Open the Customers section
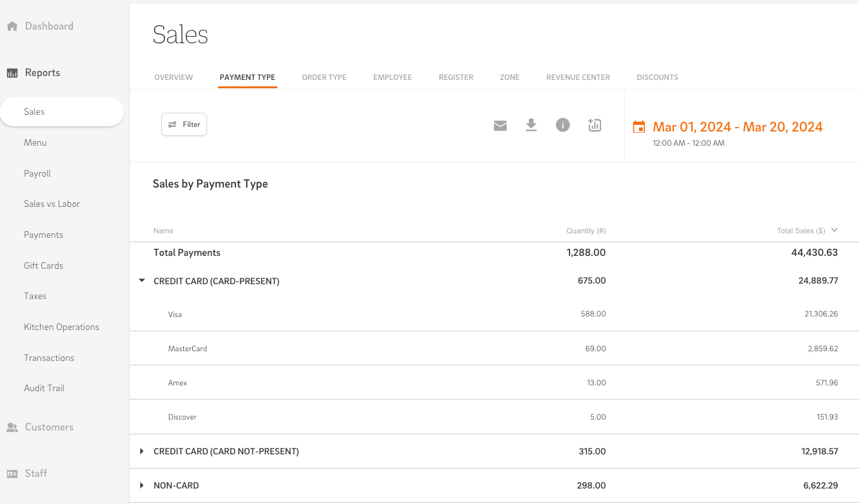Viewport: 859px width, 504px height. (49, 427)
